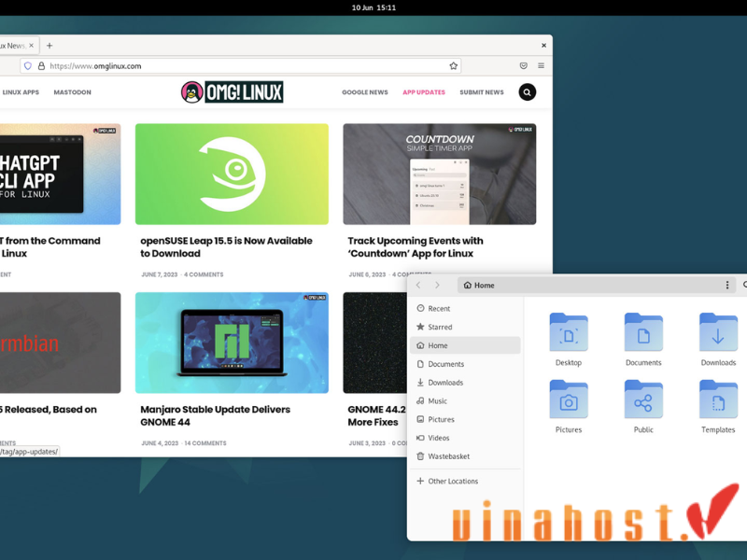Viewport: 747px width, 560px height.
Task: Open the Manjaro Stable Update headline
Action: tap(216, 415)
